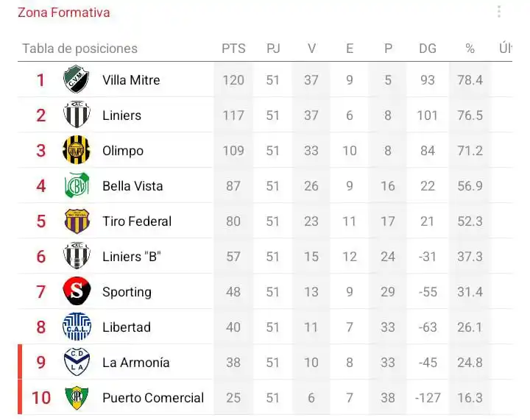Click the Liniers "B" team crest
The width and height of the screenshot is (530, 420).
(x=77, y=255)
